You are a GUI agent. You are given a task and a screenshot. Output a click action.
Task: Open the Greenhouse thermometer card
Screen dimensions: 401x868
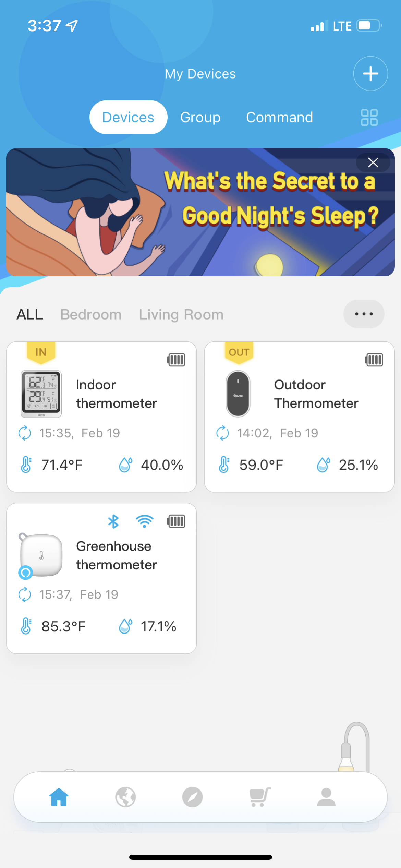[101, 578]
